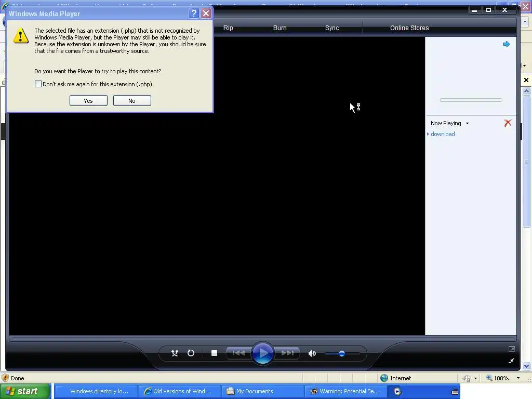
Task: Enable Don't ask me again for .php
Action: (38, 84)
